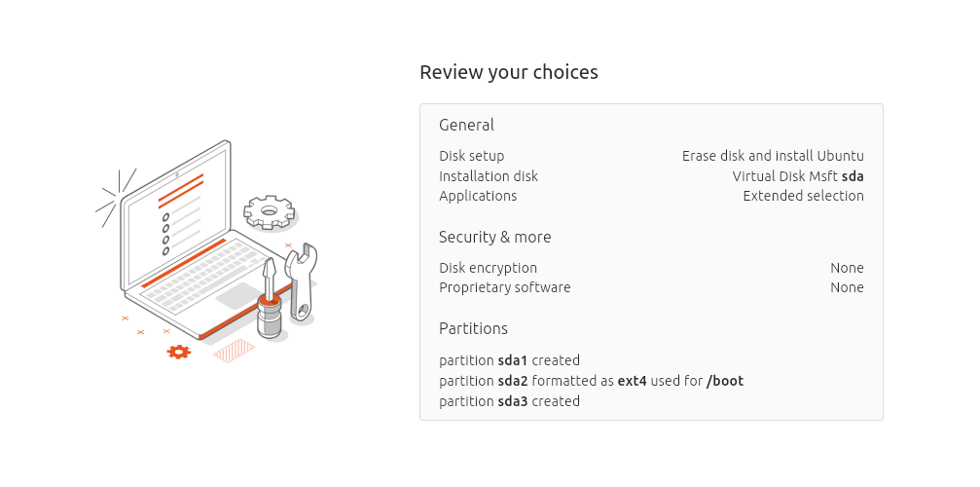Click the sda2 ext4 /boot partition line
The height and width of the screenshot is (487, 980).
591,381
